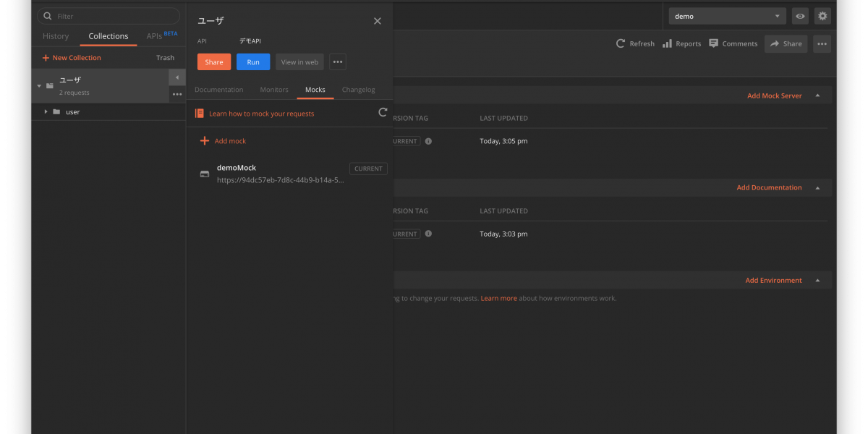The width and height of the screenshot is (868, 434).
Task: Click the info icon next to CURRENT tag
Action: [428, 141]
